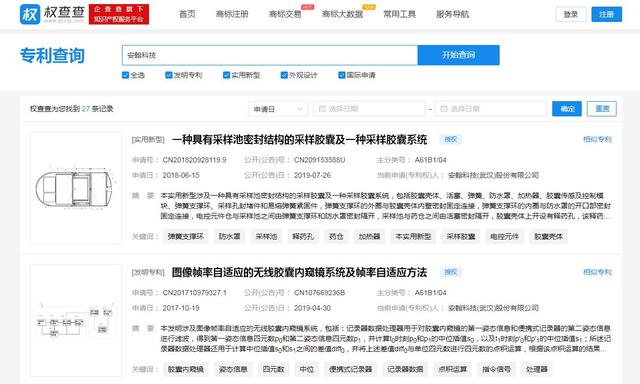Click the 权查查 logo icon
The height and width of the screenshot is (384, 640).
point(30,14)
